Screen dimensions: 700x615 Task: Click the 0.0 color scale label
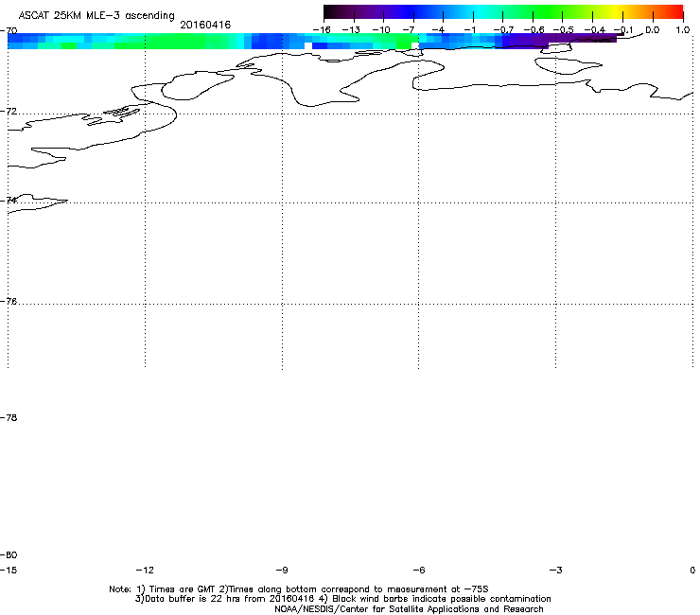pos(653,30)
